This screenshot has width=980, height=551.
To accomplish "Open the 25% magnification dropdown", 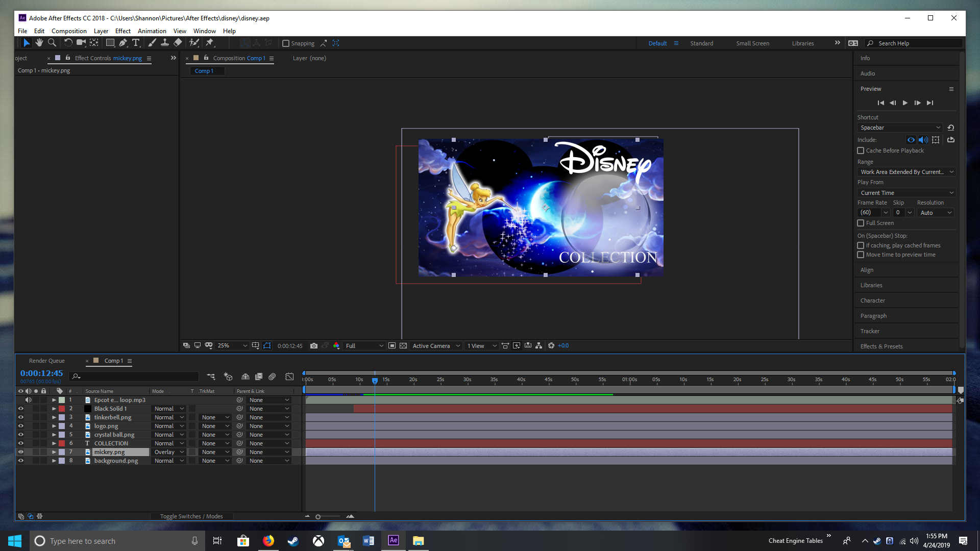I will (x=232, y=346).
